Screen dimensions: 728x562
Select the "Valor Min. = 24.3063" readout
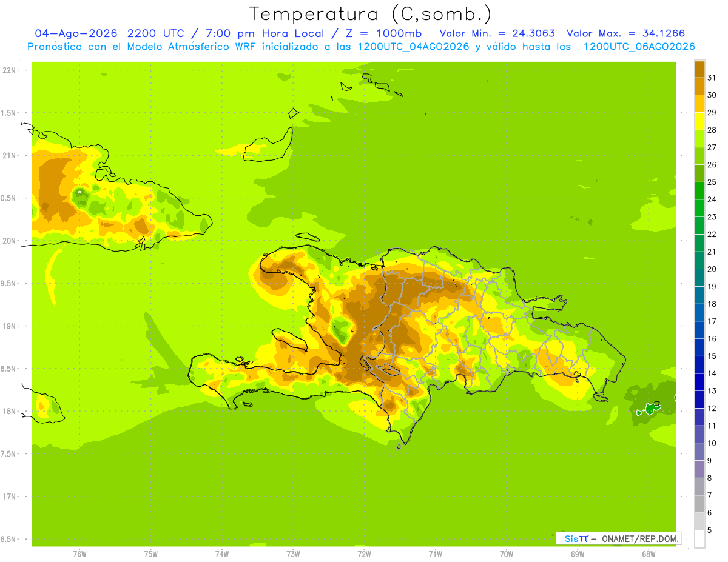(497, 33)
